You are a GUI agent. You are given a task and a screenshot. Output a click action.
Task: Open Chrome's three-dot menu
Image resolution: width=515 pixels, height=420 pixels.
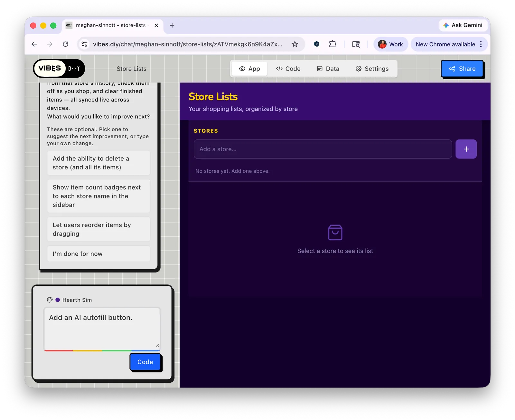[x=481, y=44]
